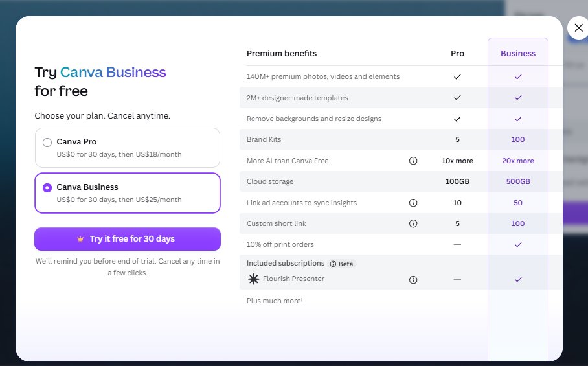Click the Pro checkmark for Remove backgrounds
The width and height of the screenshot is (588, 366).
(x=457, y=119)
